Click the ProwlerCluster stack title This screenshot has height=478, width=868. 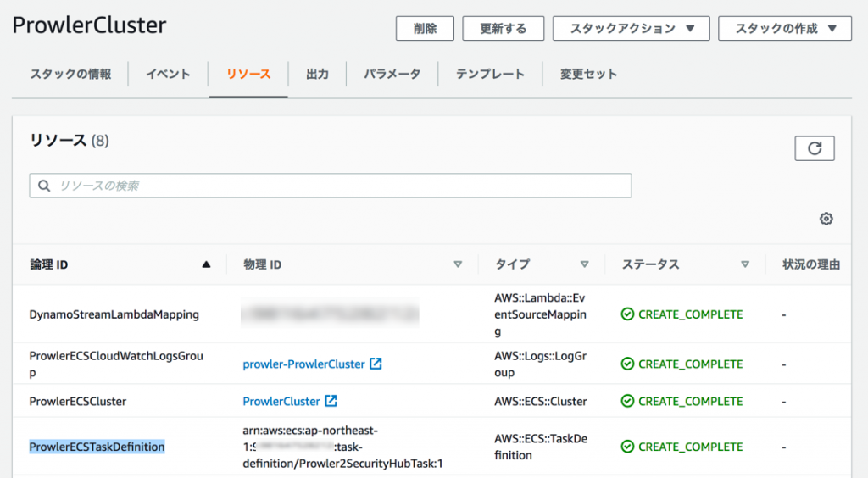click(x=89, y=25)
